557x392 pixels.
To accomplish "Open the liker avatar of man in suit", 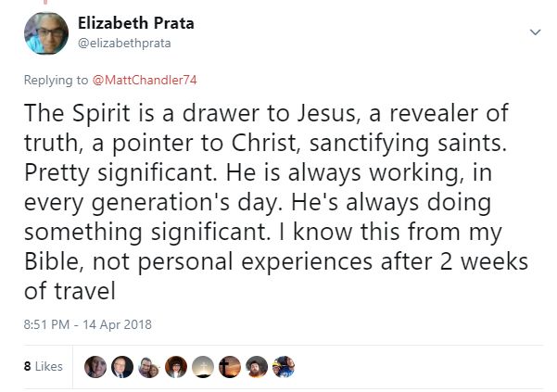I will click(x=121, y=366).
